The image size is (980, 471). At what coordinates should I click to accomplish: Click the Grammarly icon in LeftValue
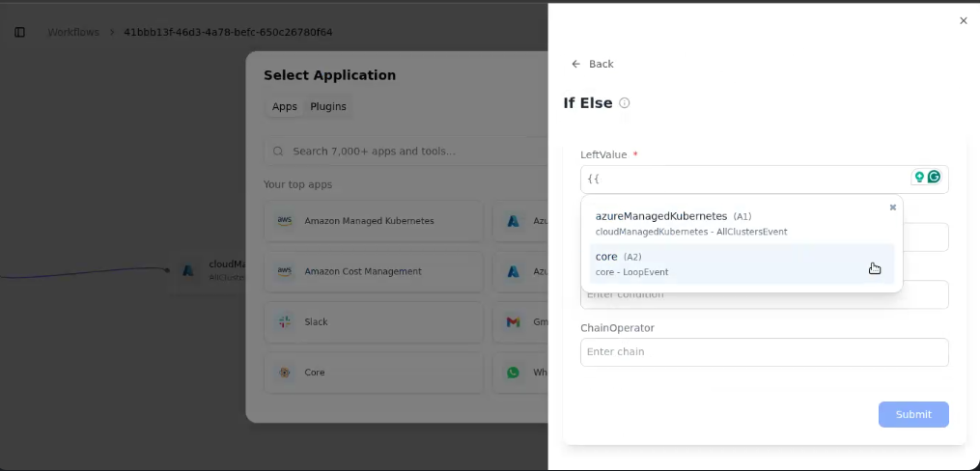click(934, 177)
